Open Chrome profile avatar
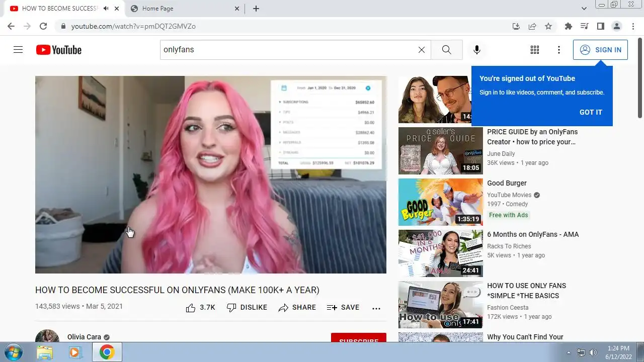Image resolution: width=644 pixels, height=362 pixels. 616,26
